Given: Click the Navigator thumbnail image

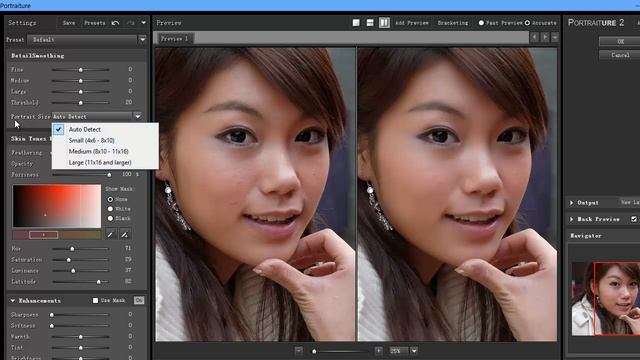Looking at the screenshot, I should (606, 298).
